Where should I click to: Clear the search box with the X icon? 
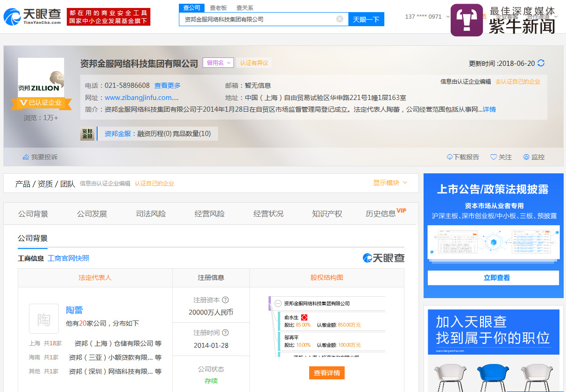point(340,19)
